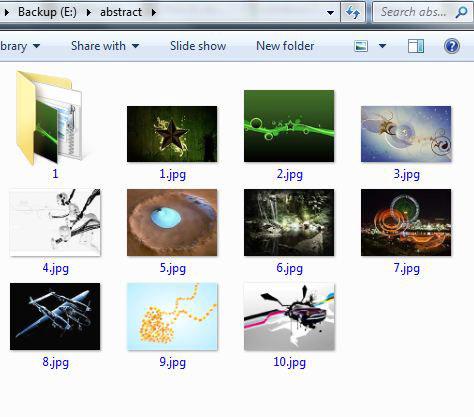Click the file name label 1.jpg
This screenshot has height=417, width=474.
[x=172, y=174]
